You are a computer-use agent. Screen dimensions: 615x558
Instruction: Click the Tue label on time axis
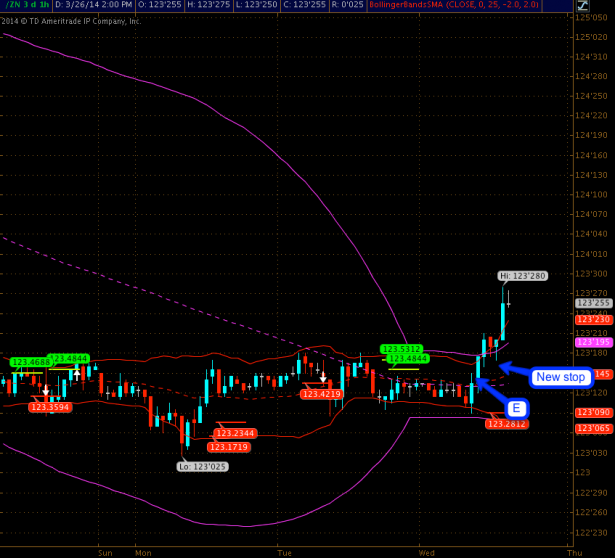[x=284, y=553]
